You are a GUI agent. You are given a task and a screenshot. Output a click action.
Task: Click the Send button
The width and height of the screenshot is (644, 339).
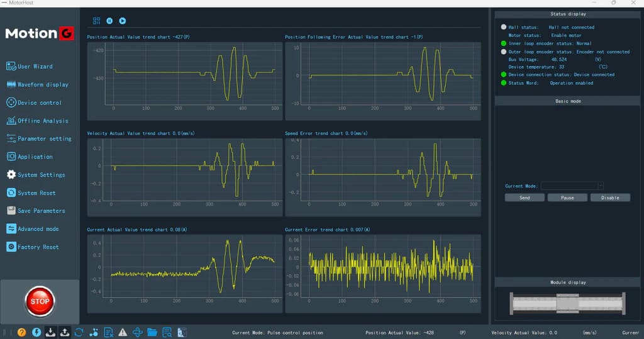click(x=525, y=197)
